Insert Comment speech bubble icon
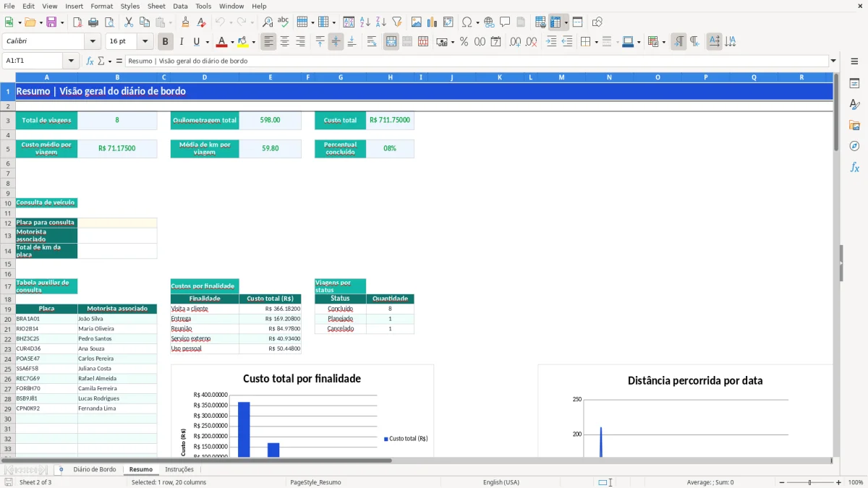 505,22
